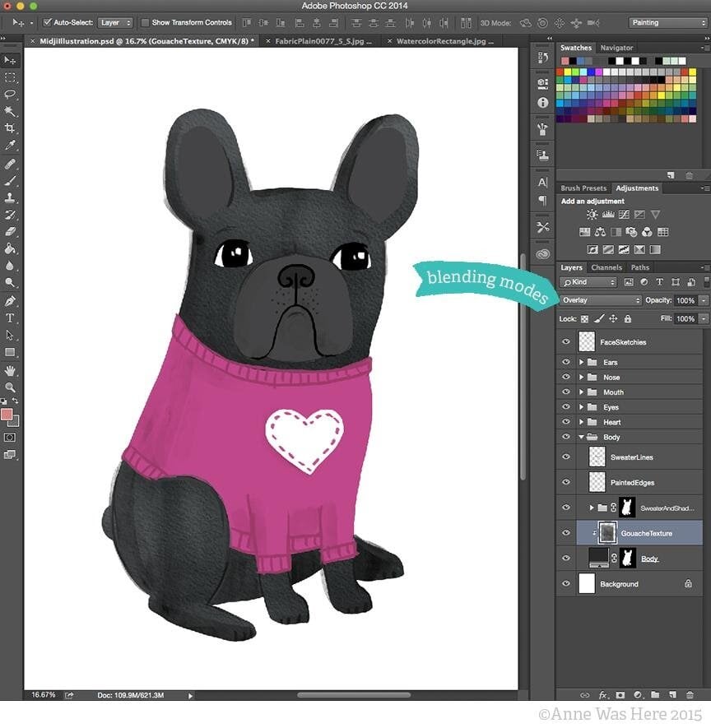The image size is (711, 728).
Task: Click the Pen tool
Action: [10, 300]
